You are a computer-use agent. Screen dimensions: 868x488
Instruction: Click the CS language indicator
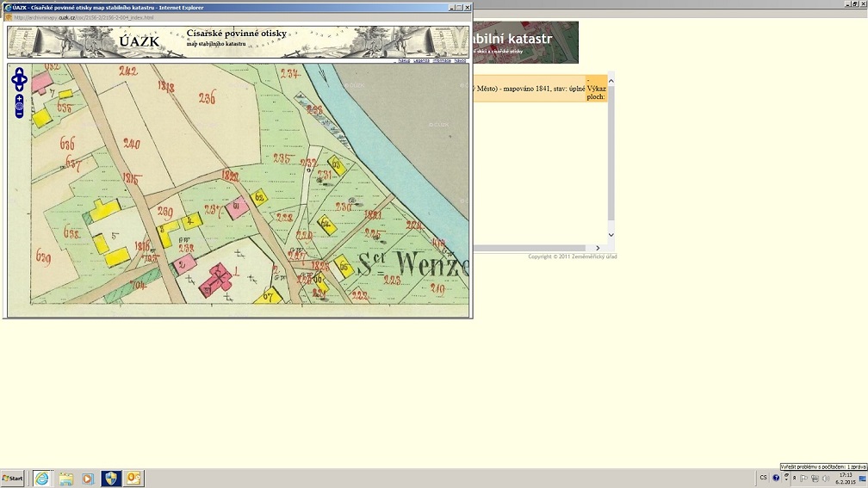tap(763, 478)
